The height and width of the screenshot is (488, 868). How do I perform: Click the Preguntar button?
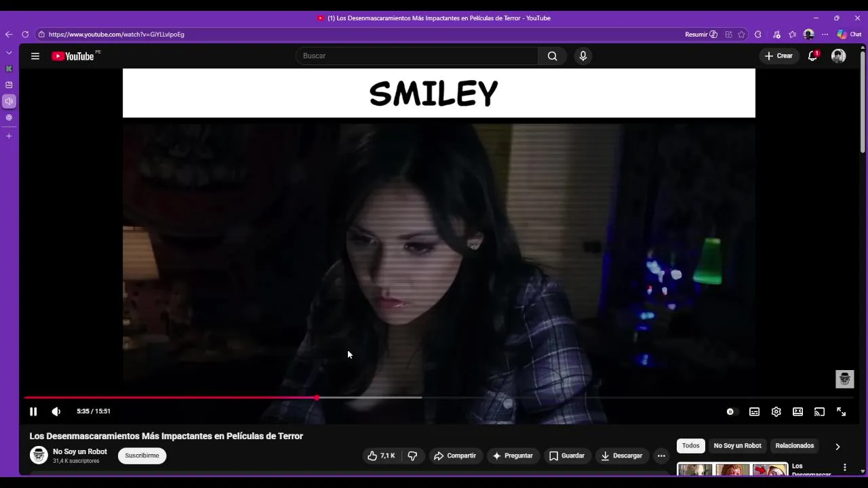513,455
